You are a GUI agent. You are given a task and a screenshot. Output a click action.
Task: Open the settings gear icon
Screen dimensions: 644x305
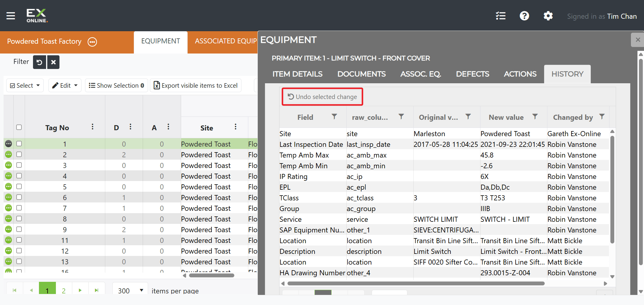click(548, 16)
